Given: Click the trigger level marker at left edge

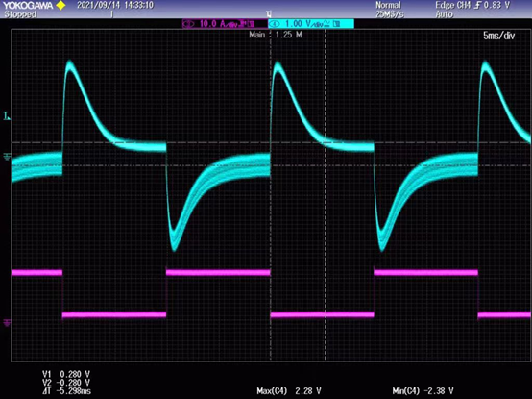Looking at the screenshot, I should tap(7, 115).
